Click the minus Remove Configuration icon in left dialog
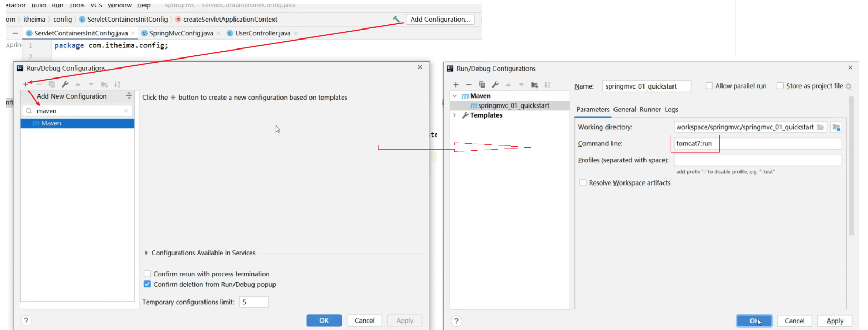This screenshot has width=868, height=330. click(x=38, y=84)
